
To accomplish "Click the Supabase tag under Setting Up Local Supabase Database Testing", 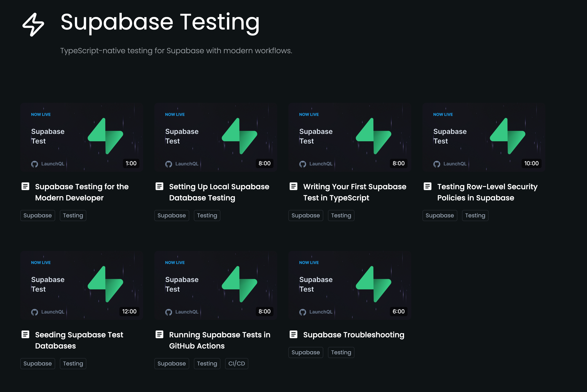I will pos(172,215).
